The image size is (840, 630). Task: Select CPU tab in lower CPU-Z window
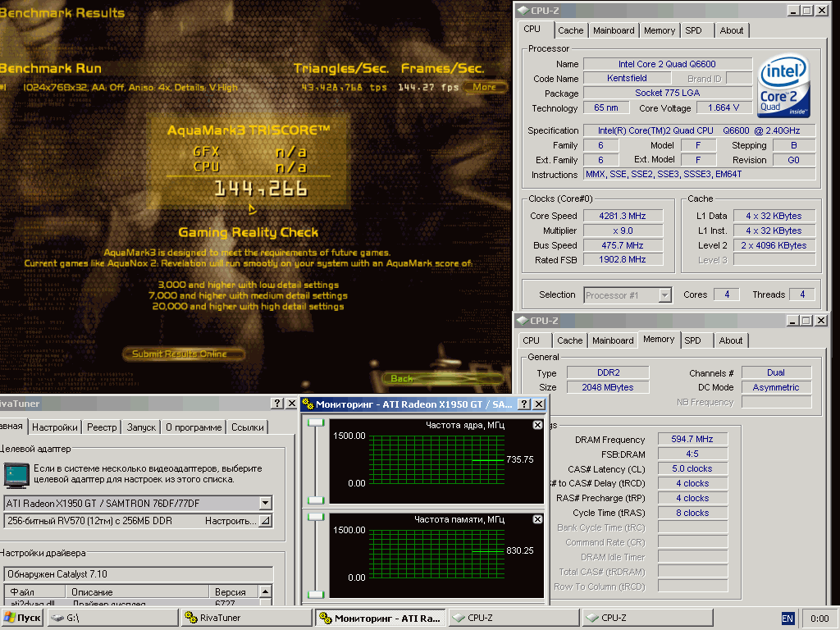tap(532, 340)
